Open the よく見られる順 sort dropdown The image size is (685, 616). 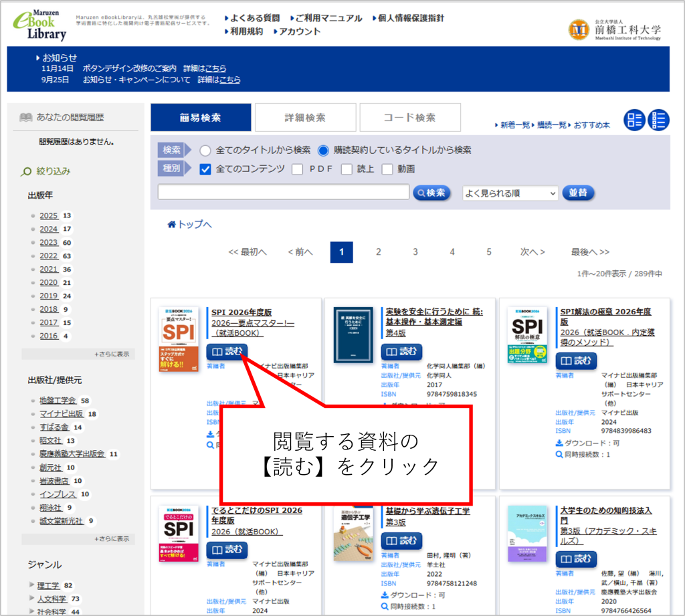click(510, 193)
